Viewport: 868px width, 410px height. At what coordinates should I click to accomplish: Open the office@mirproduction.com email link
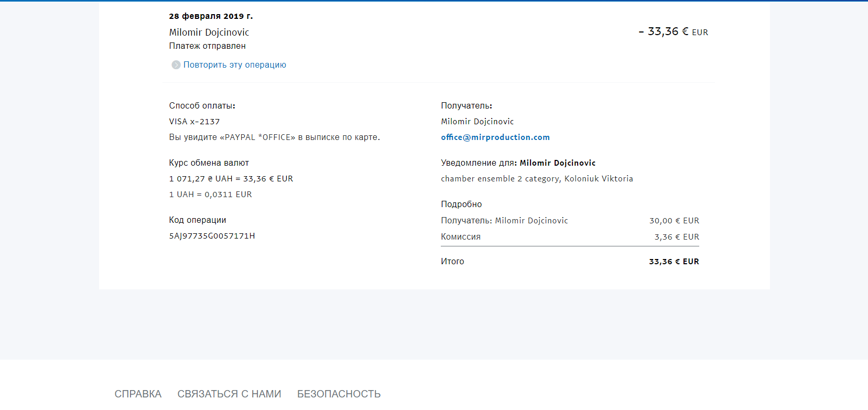[x=495, y=137]
